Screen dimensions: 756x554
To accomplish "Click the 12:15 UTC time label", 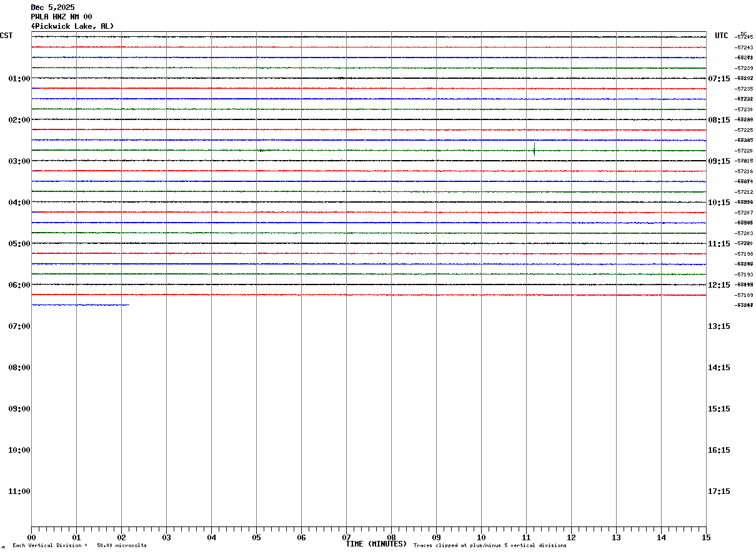I will click(719, 285).
